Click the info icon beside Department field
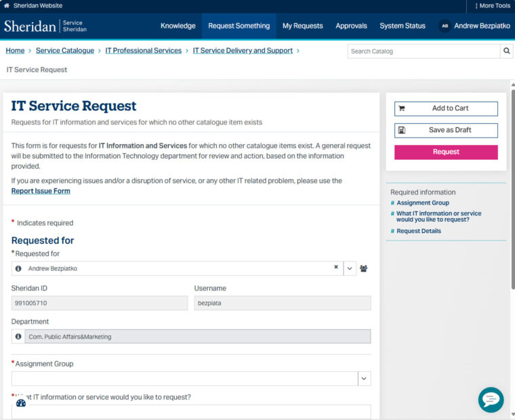 point(18,336)
